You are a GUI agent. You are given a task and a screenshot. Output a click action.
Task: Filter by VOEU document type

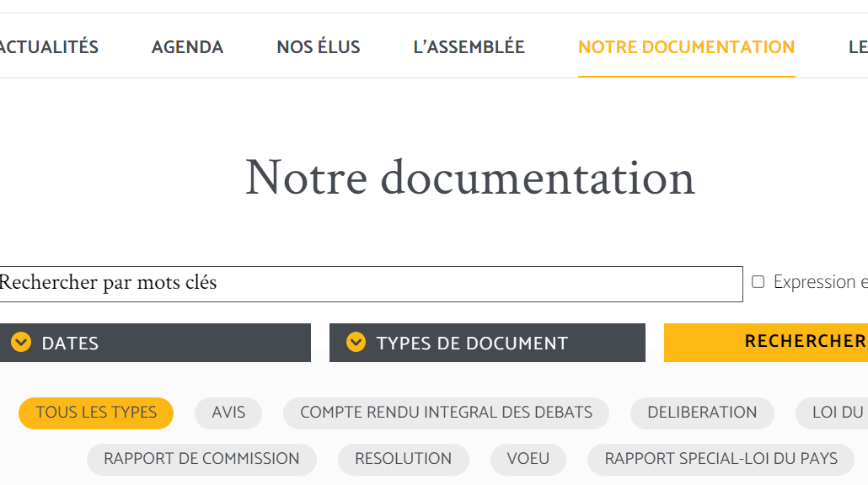528,460
